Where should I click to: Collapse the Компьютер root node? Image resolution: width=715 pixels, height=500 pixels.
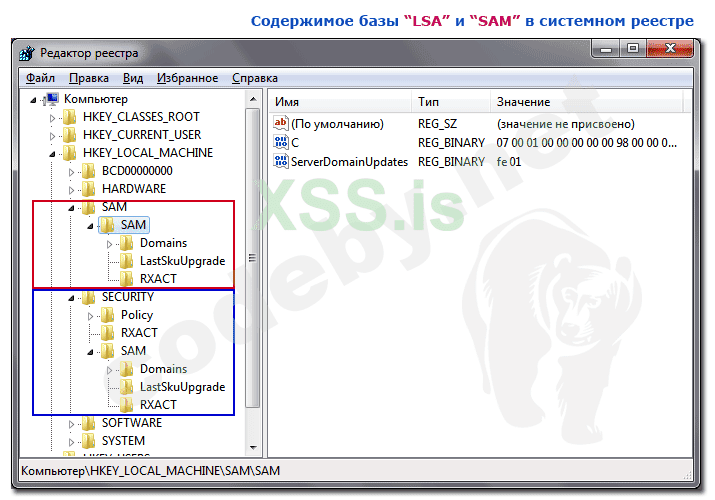(33, 100)
